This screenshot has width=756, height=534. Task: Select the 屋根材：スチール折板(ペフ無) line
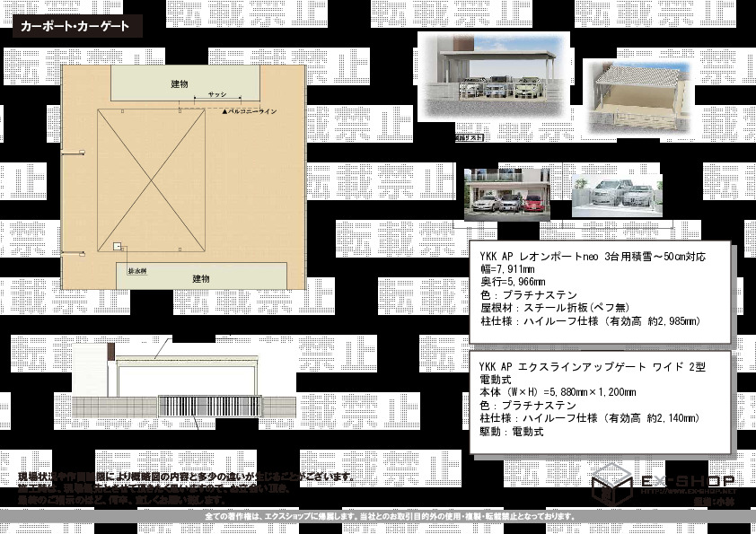click(555, 308)
